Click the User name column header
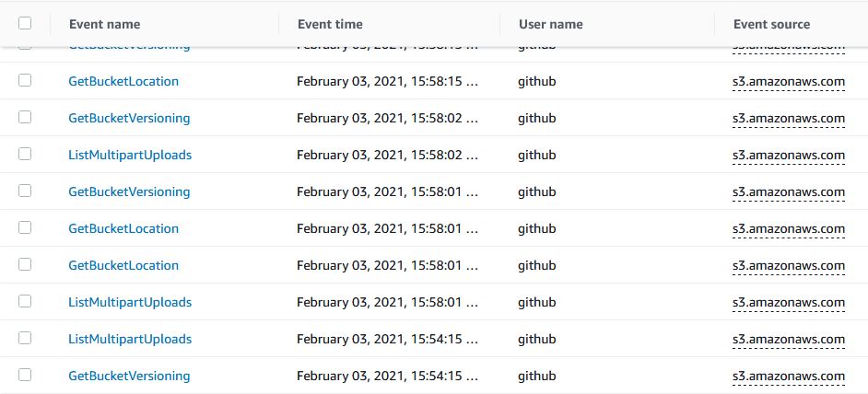Viewport: 868px width, 394px height. (x=551, y=24)
